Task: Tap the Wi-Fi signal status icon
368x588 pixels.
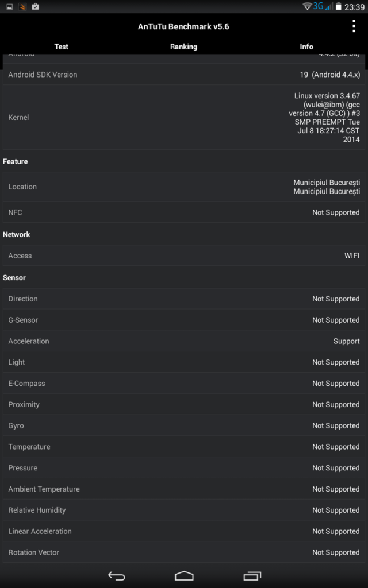Action: pyautogui.click(x=308, y=6)
